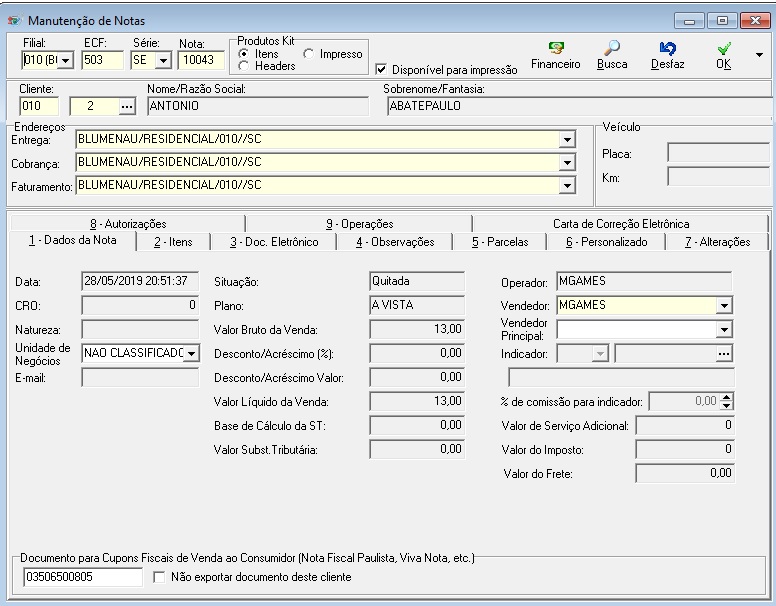Click the Km vehicle field

tap(718, 177)
